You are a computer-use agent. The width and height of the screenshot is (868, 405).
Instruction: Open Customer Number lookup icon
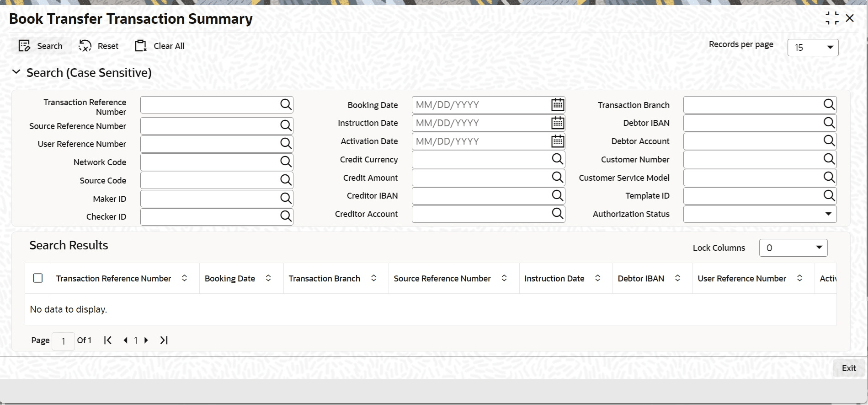coord(829,159)
